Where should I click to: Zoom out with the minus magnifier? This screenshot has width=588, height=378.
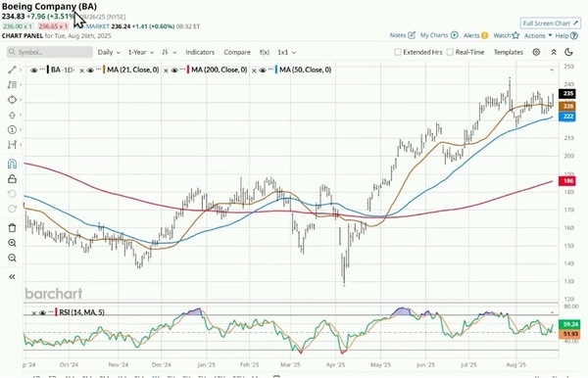12,258
